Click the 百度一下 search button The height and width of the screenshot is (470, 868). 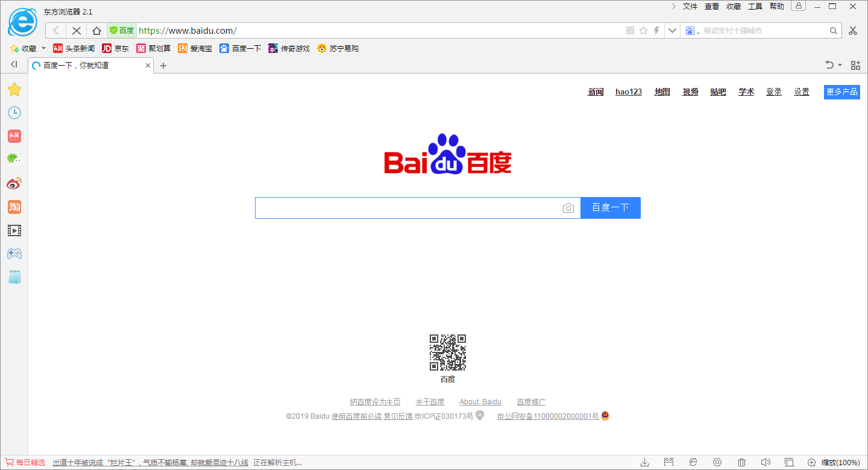pos(610,207)
